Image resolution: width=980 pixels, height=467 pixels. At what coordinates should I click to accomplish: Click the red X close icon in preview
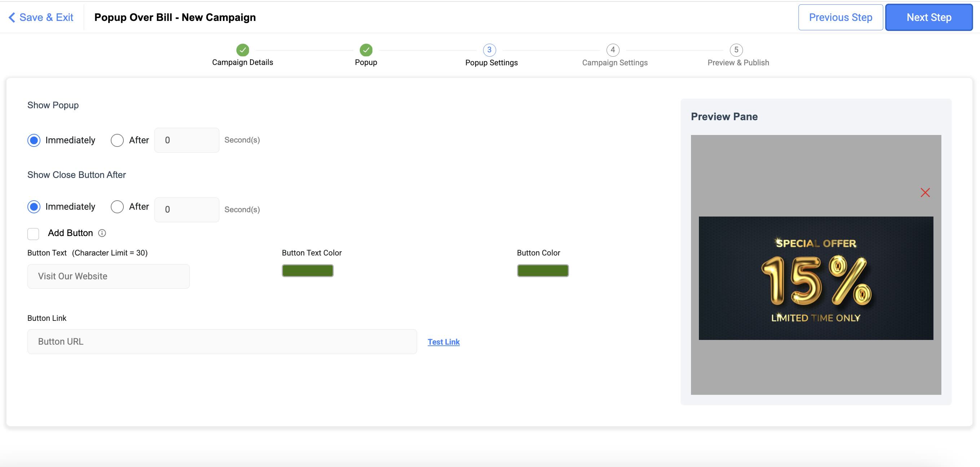926,193
